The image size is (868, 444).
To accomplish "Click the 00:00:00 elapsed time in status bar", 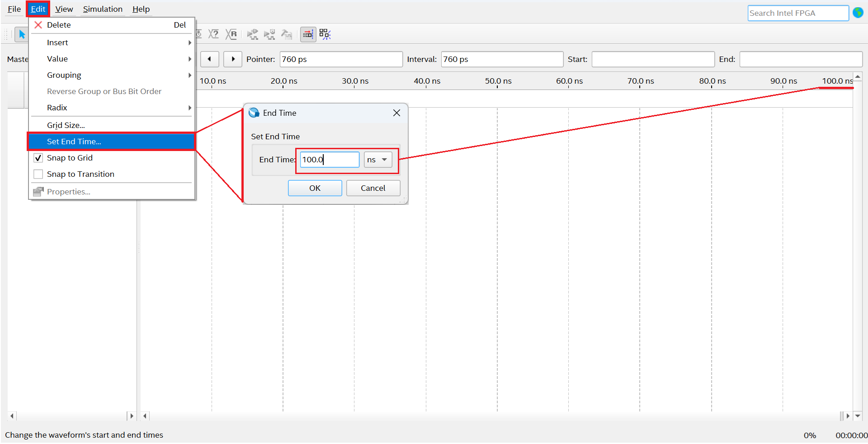I will [x=851, y=435].
